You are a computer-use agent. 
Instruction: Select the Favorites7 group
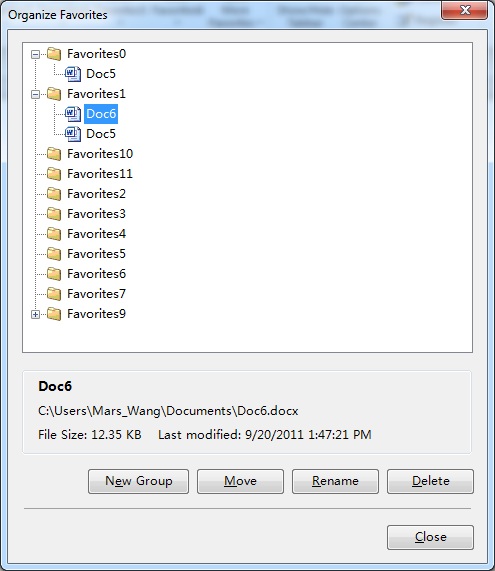(x=96, y=294)
